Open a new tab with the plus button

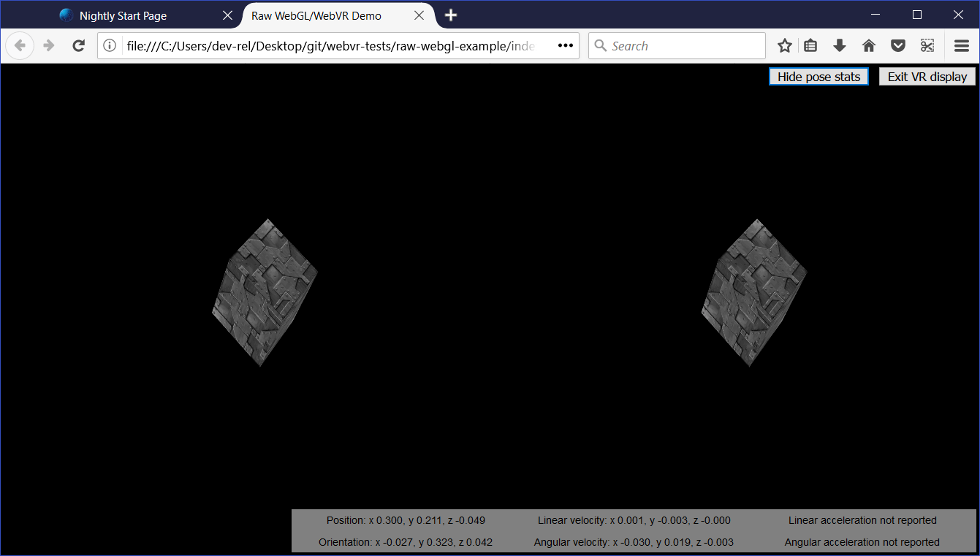(x=449, y=15)
